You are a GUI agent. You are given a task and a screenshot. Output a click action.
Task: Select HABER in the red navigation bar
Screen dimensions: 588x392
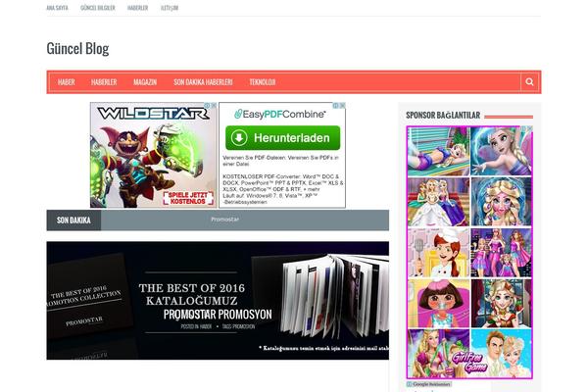click(x=67, y=82)
